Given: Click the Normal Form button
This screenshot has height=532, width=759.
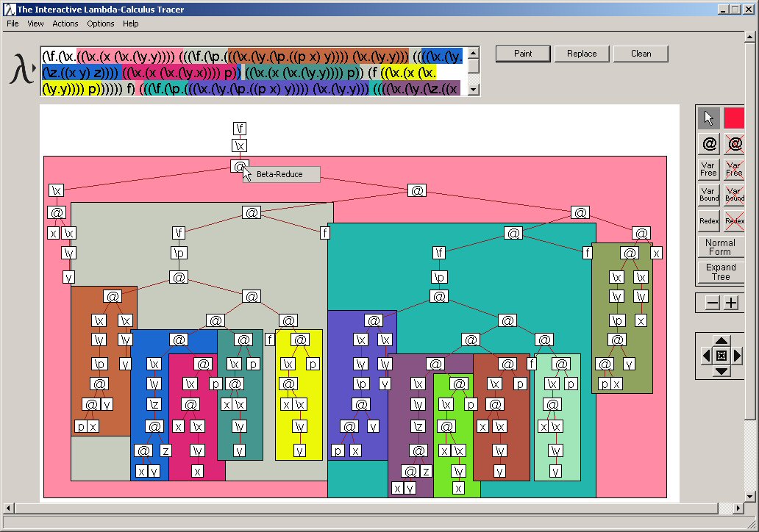Looking at the screenshot, I should pos(720,247).
